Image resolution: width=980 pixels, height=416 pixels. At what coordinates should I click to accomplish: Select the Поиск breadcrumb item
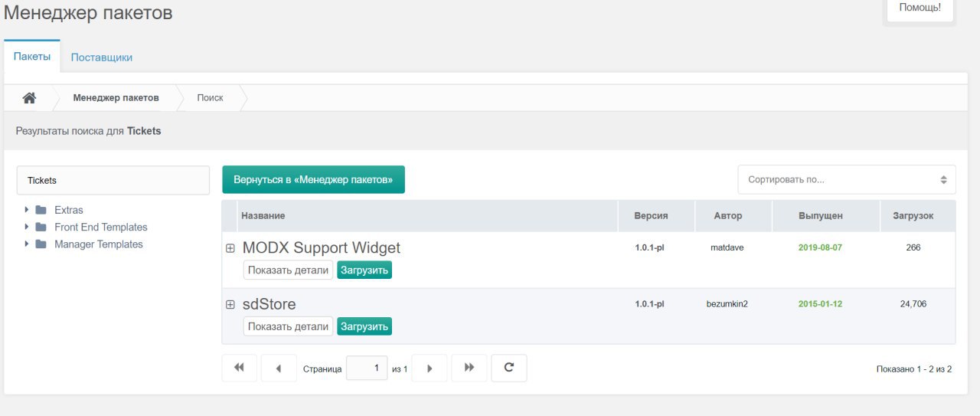(x=210, y=98)
